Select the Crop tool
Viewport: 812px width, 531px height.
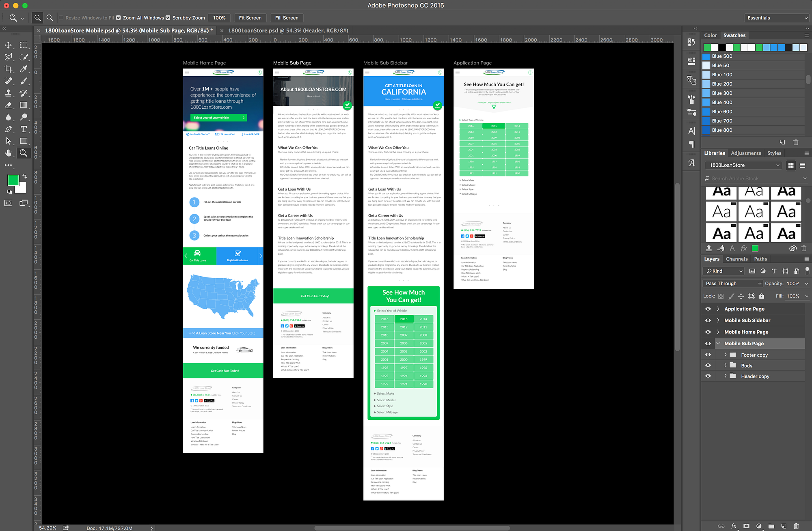[8, 69]
